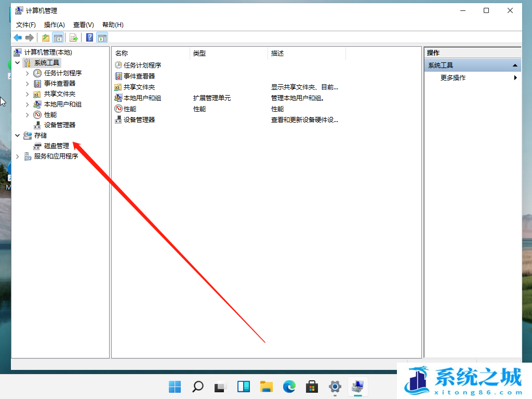Viewport: 532px width, 399px height.
Task: Open the 操作(A) menu
Action: [x=54, y=25]
